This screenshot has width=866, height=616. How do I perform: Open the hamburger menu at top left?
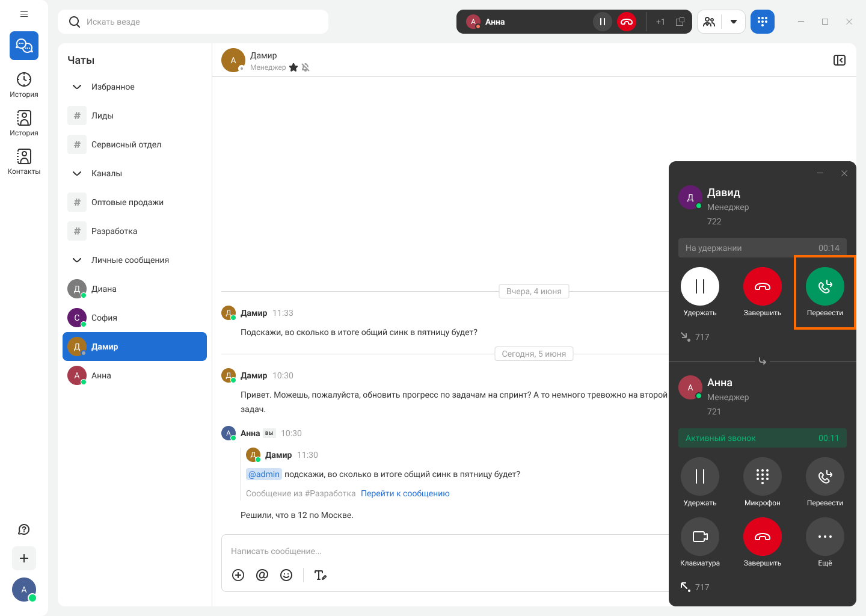pos(24,14)
